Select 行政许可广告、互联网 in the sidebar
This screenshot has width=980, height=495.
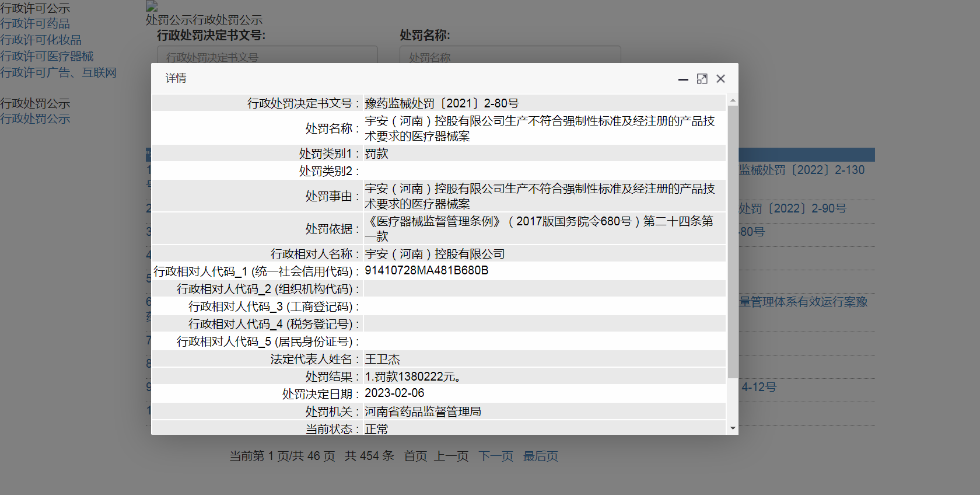(58, 73)
